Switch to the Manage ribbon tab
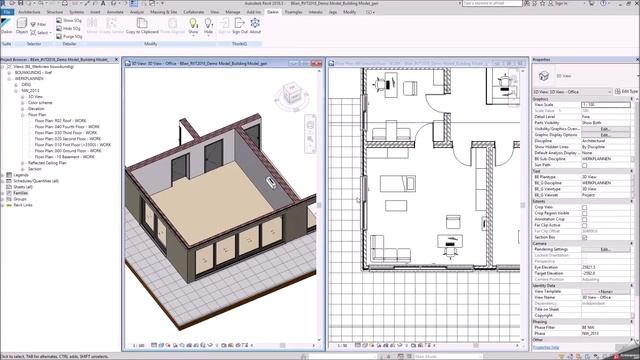The image size is (640, 360). pos(233,12)
